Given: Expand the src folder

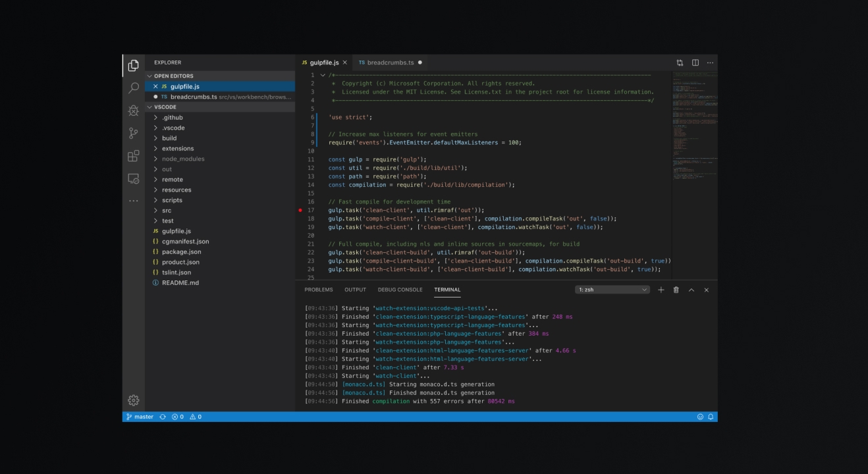Looking at the screenshot, I should [167, 211].
